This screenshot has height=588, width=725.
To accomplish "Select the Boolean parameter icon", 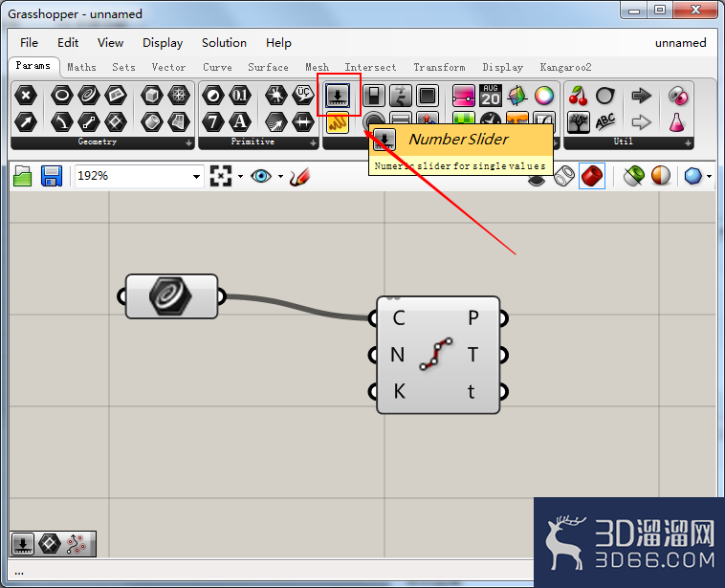I will 213,96.
